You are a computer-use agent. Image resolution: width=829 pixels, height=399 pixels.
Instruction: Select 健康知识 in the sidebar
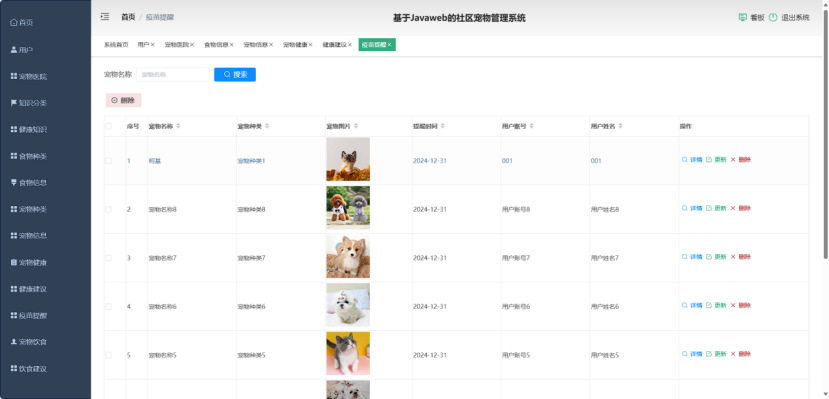pos(29,129)
